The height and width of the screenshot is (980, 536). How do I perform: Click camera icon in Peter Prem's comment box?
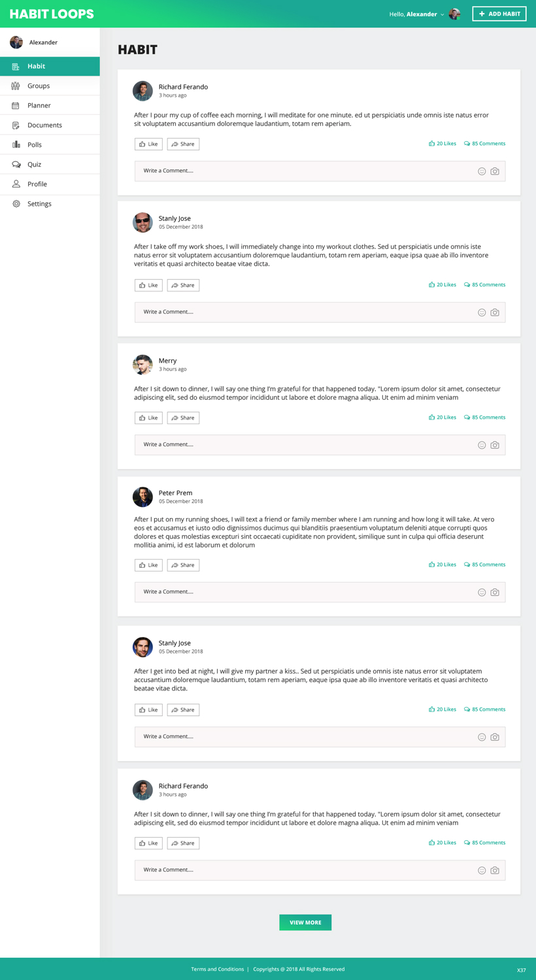[495, 593]
